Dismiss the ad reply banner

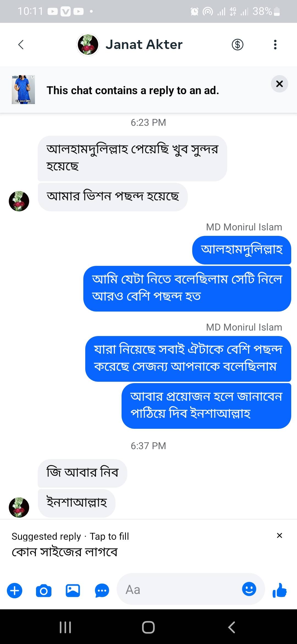(279, 84)
